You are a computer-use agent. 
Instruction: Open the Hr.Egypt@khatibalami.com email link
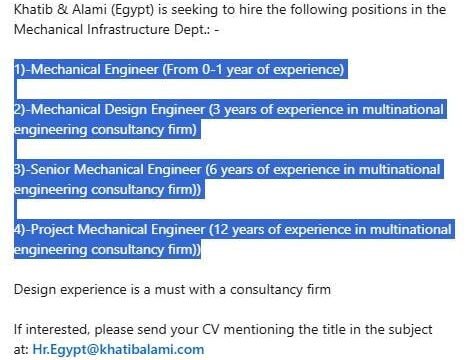118,350
